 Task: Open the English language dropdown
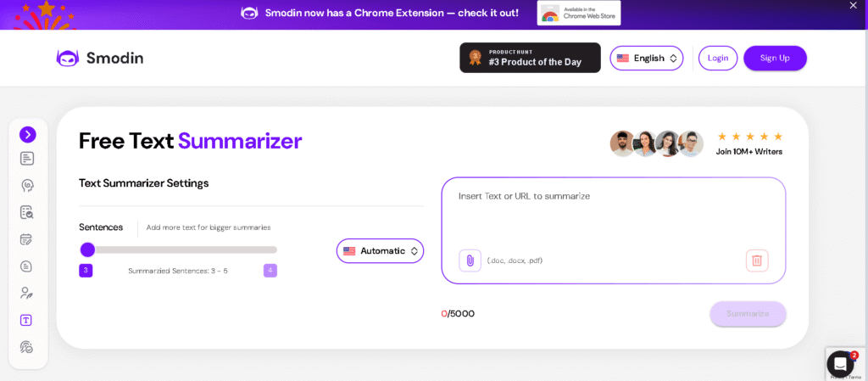tap(646, 58)
